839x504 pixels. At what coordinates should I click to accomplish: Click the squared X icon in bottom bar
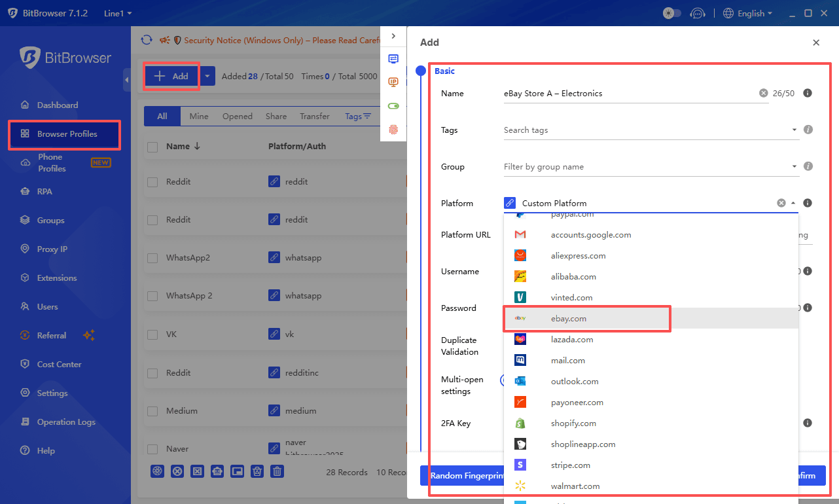tap(197, 471)
